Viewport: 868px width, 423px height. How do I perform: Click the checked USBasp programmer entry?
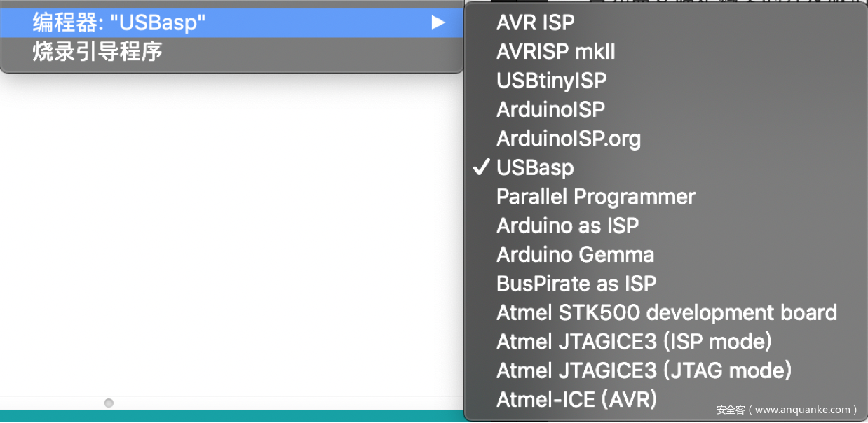tap(535, 168)
